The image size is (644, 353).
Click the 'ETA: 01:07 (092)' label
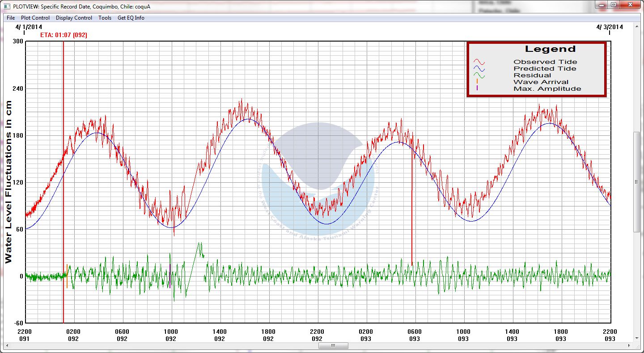[x=64, y=35]
